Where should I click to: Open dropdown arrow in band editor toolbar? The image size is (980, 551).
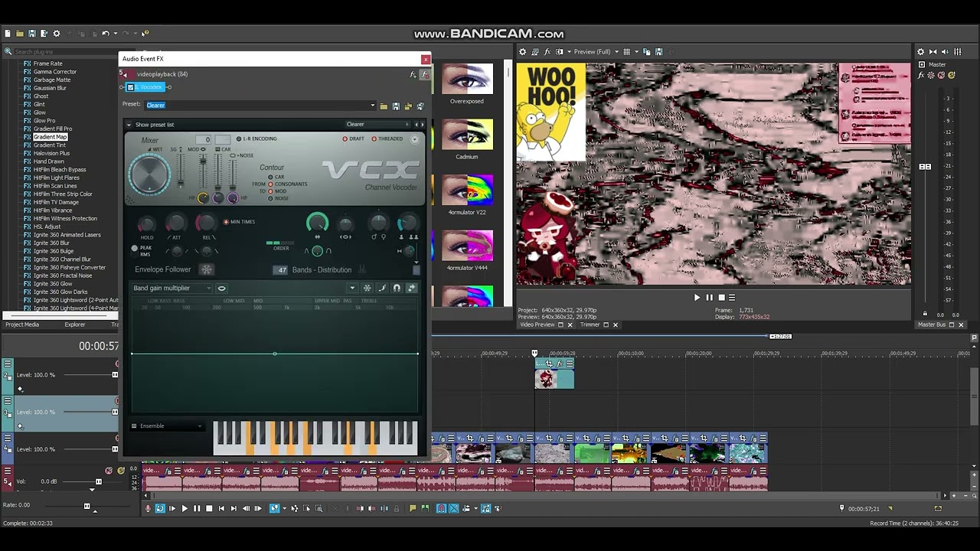pyautogui.click(x=352, y=289)
